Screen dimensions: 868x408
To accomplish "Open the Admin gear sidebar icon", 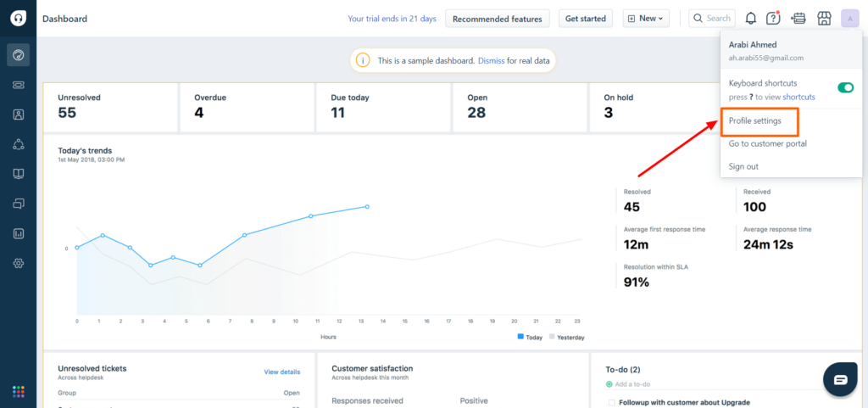I will coord(19,264).
